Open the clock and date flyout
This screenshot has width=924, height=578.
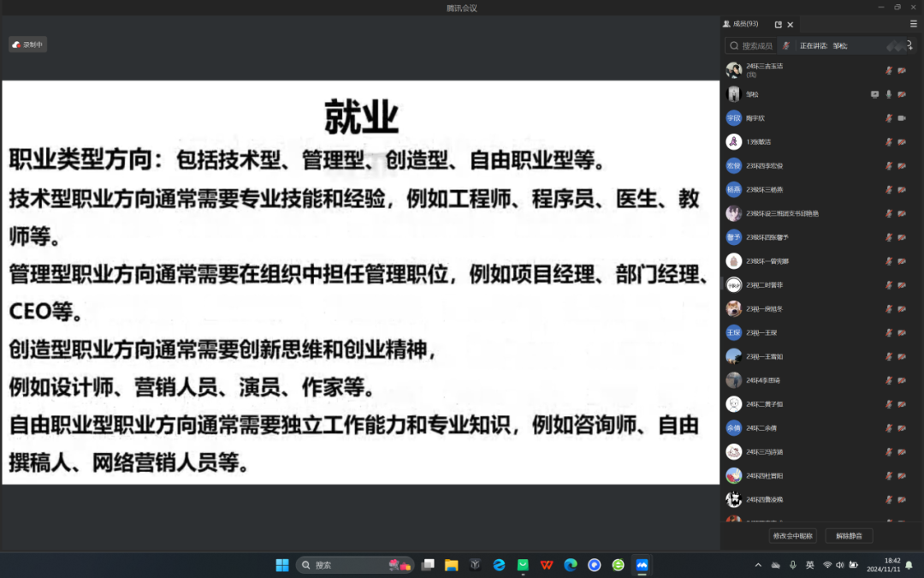point(882,565)
